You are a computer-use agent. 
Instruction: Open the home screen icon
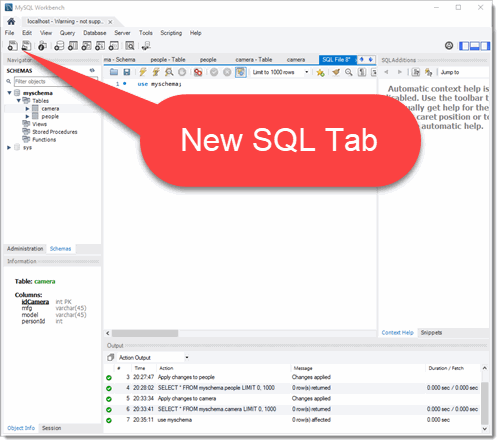coord(11,22)
